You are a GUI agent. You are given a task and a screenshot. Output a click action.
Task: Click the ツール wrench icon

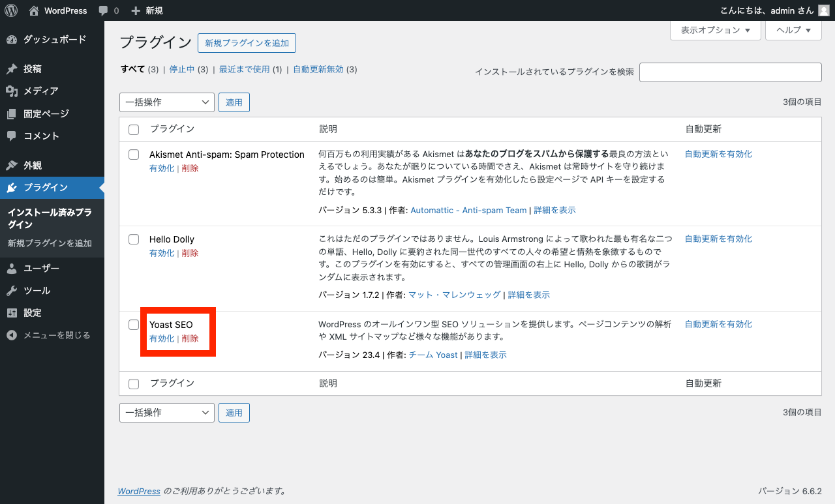click(12, 291)
